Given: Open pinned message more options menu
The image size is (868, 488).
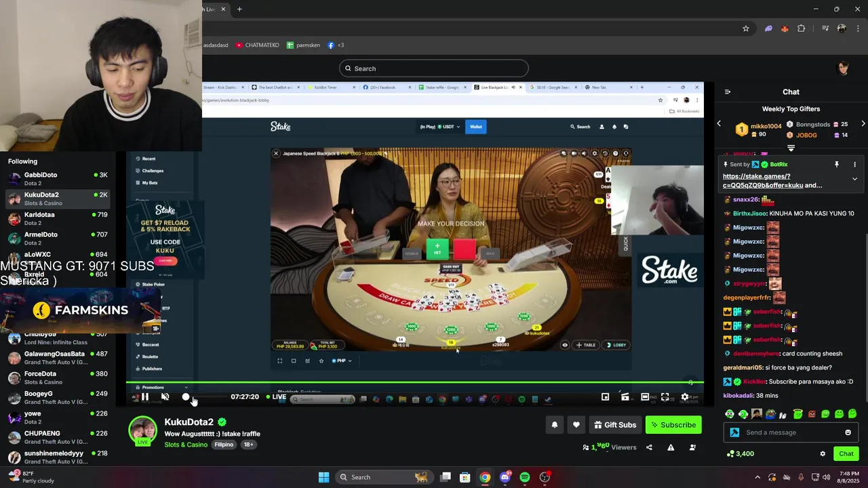Looking at the screenshot, I should click(x=854, y=165).
